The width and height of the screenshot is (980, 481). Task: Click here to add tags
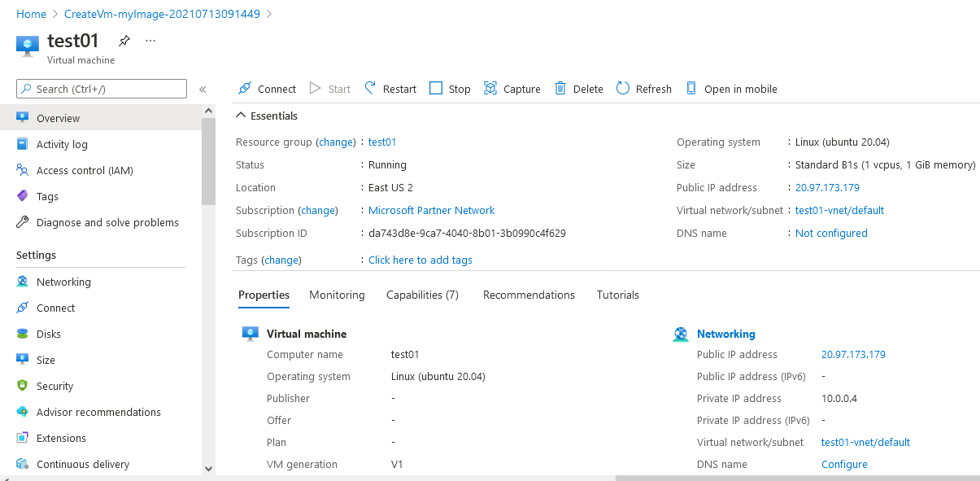tap(420, 259)
